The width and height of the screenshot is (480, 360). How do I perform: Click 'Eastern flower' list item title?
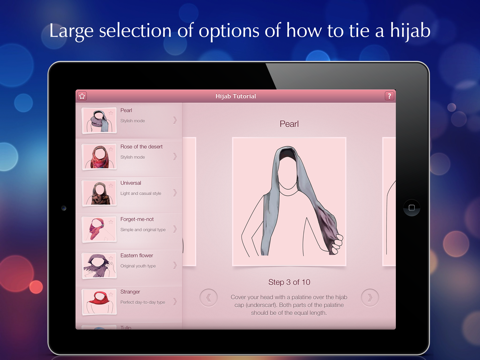(137, 256)
